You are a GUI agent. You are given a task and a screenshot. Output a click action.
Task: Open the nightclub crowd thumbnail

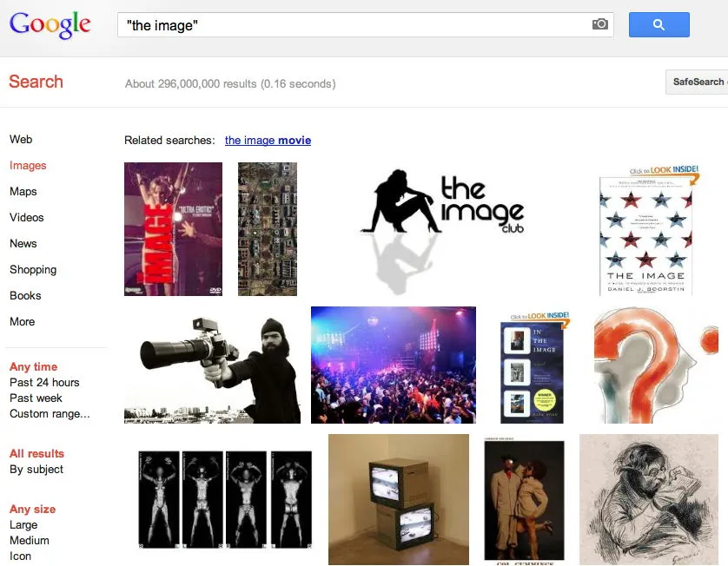coord(394,365)
